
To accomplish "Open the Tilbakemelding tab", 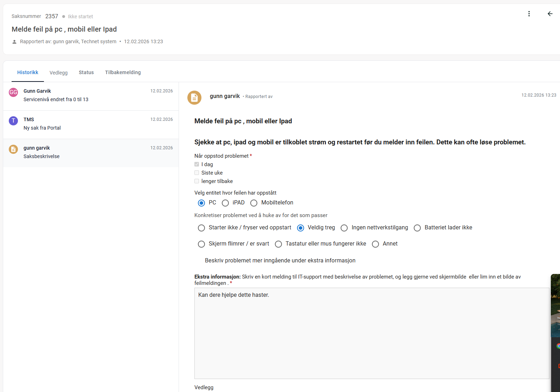I will click(123, 72).
